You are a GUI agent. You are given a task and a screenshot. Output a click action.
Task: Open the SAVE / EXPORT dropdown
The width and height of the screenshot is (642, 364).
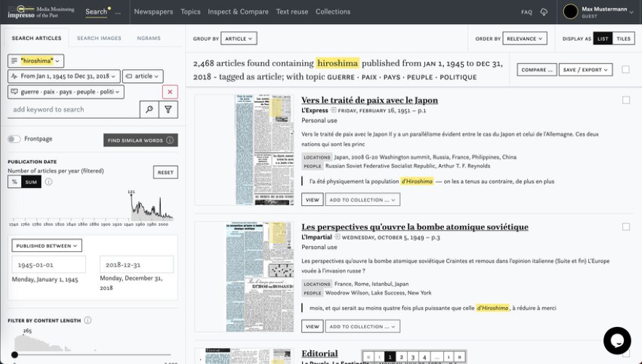click(585, 70)
